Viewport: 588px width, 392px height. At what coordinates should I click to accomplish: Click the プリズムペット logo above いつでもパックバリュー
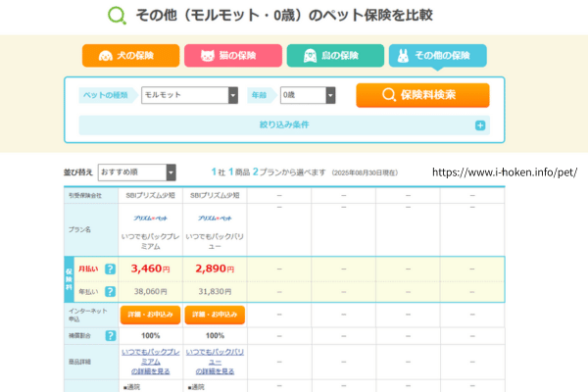214,220
